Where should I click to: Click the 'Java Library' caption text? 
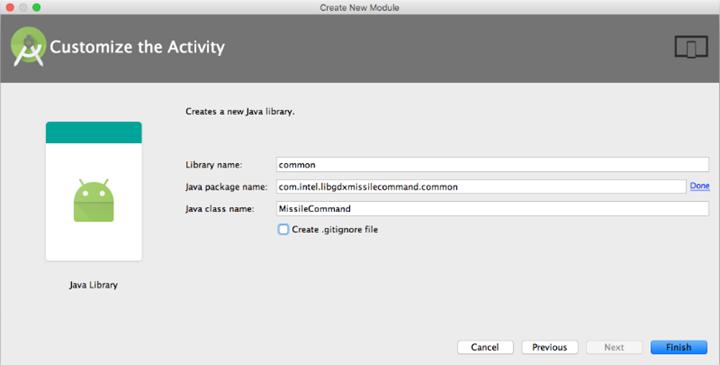(94, 285)
